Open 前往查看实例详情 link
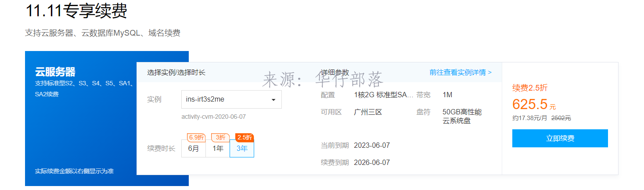Screen dimensions: 644x190 click(x=461, y=72)
